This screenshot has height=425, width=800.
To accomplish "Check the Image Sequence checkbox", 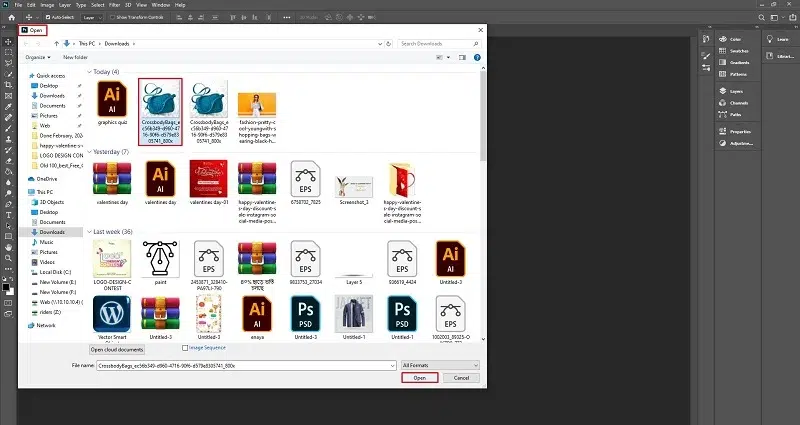I will click(x=185, y=348).
